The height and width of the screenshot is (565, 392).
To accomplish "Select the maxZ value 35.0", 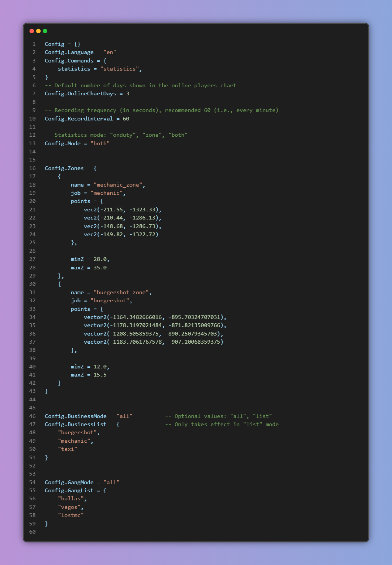I will pyautogui.click(x=100, y=268).
